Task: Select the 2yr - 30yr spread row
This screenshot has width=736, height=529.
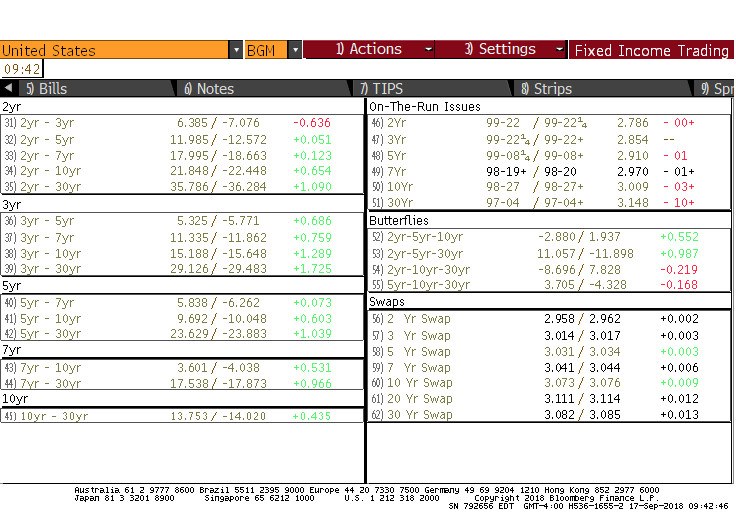Action: tap(182, 186)
